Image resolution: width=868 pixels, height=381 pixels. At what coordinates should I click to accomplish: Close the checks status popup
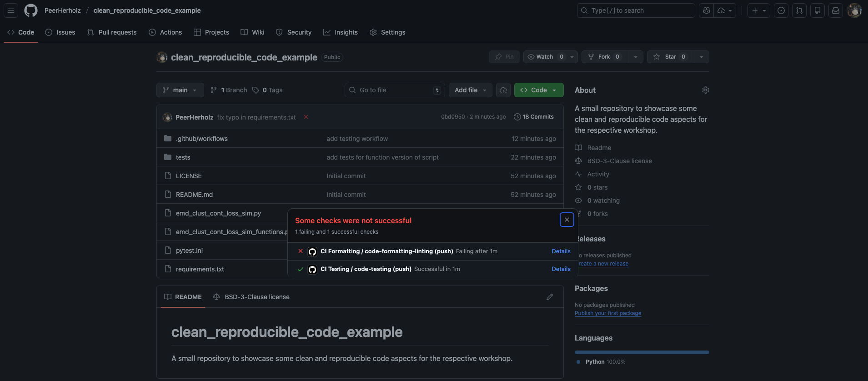click(567, 220)
